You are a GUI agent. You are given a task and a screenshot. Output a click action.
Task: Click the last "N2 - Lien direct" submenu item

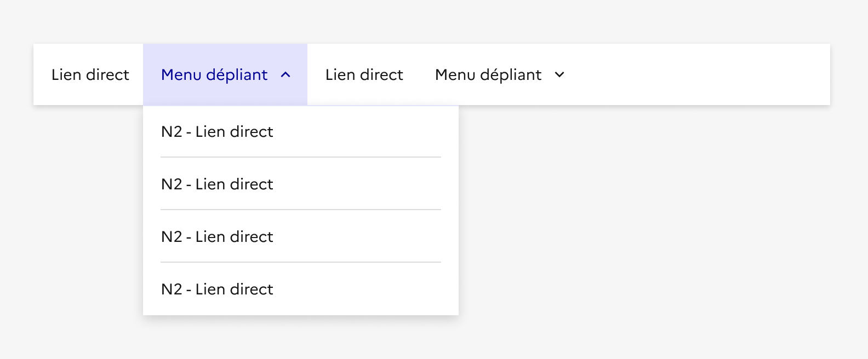(217, 289)
